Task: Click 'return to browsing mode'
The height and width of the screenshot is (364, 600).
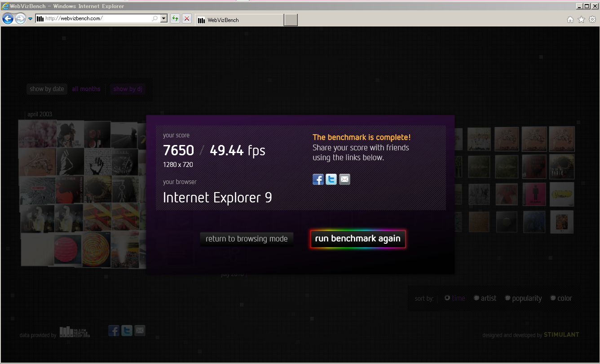Action: (x=247, y=239)
